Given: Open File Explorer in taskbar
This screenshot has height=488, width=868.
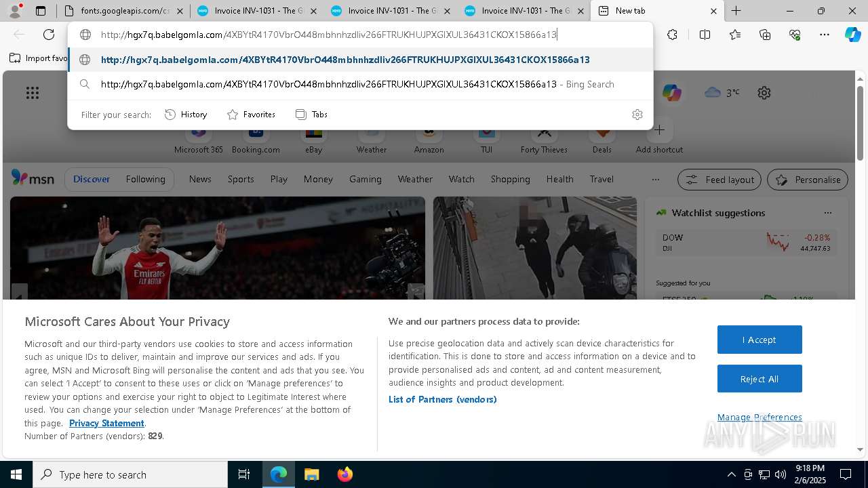Looking at the screenshot, I should [x=312, y=474].
